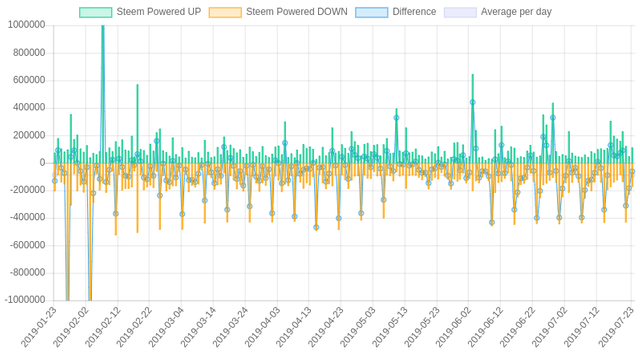Click the 2019-06-02 date label

click(x=453, y=328)
